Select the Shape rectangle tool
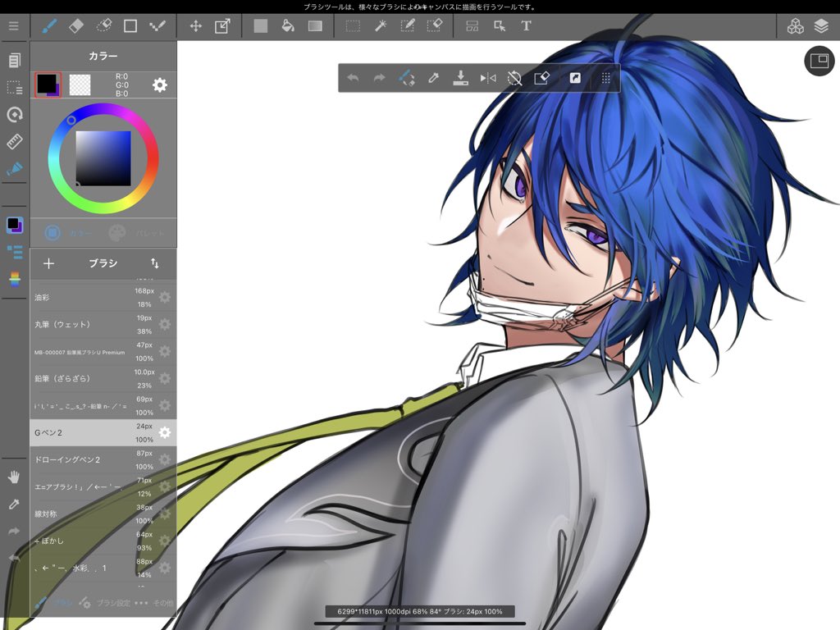 pyautogui.click(x=130, y=25)
